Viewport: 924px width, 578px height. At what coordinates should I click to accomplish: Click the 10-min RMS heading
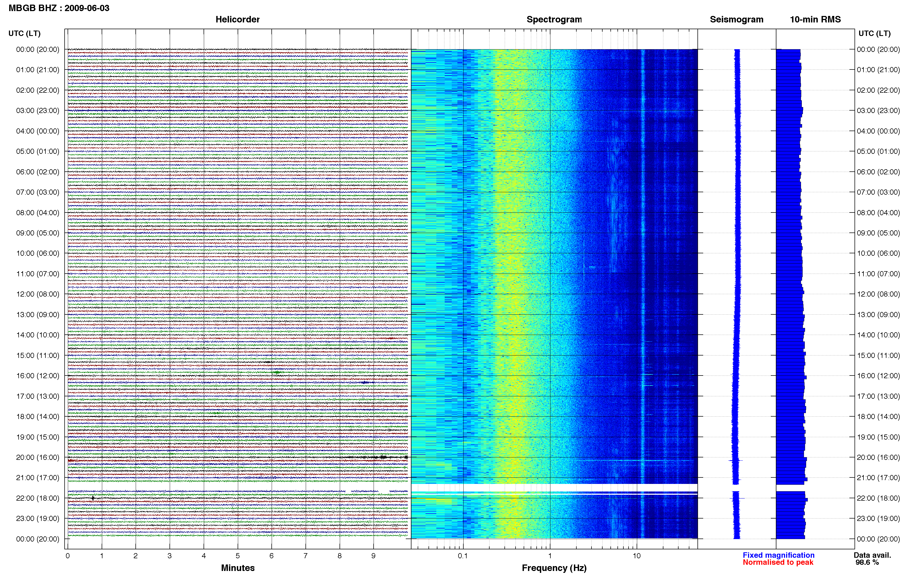(815, 19)
